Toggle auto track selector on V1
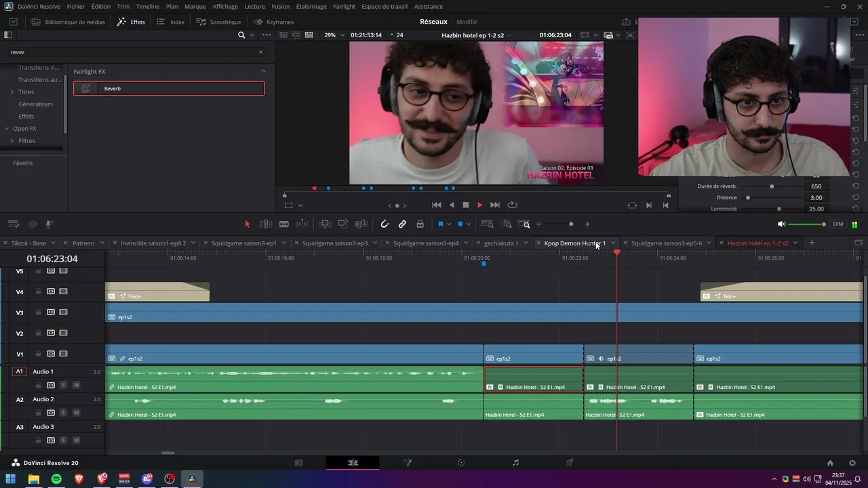868x488 pixels. pos(51,354)
